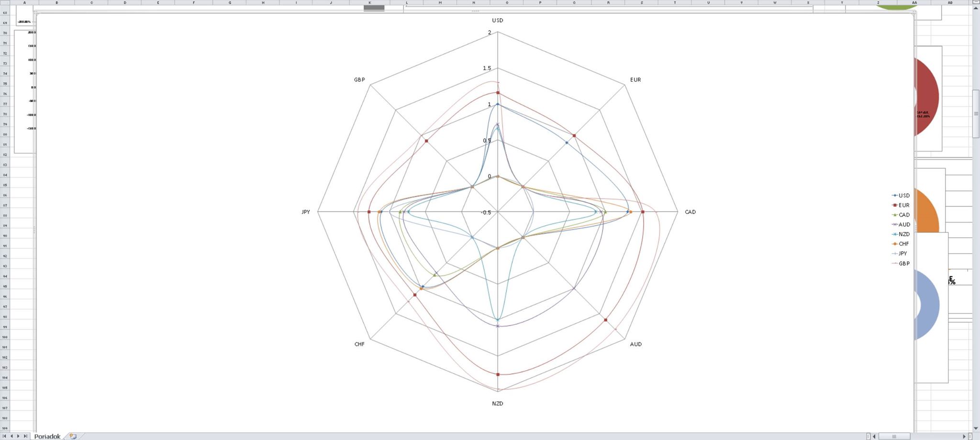The height and width of the screenshot is (440, 980).
Task: Click vertical scrollbar down arrow
Action: coord(976,429)
